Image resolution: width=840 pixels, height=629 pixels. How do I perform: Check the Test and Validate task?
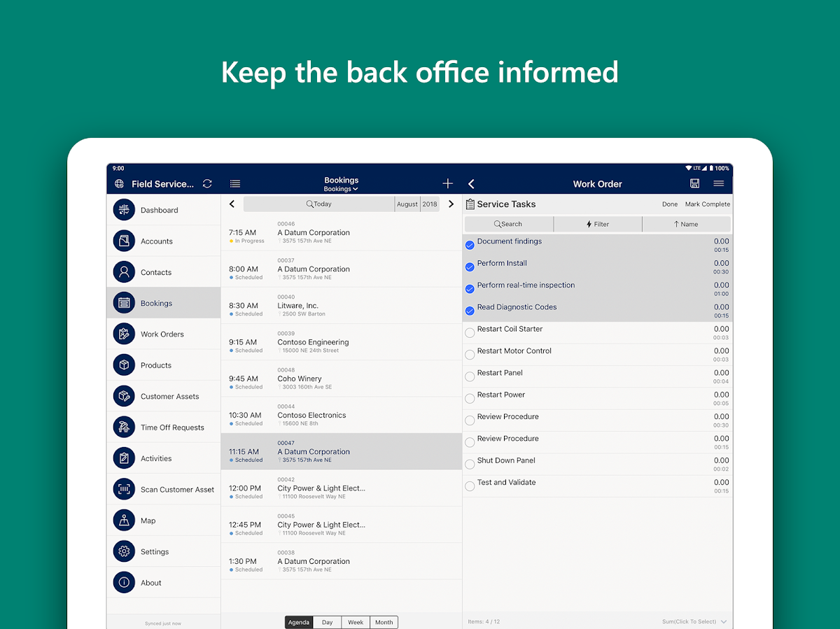pos(470,486)
